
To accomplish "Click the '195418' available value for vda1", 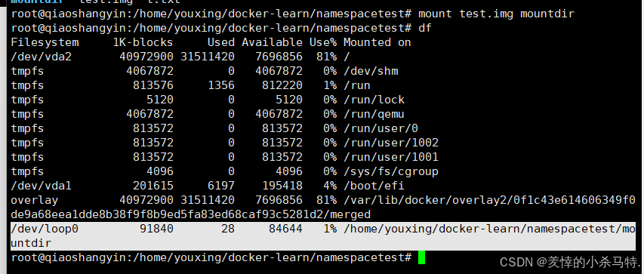I will (x=282, y=186).
